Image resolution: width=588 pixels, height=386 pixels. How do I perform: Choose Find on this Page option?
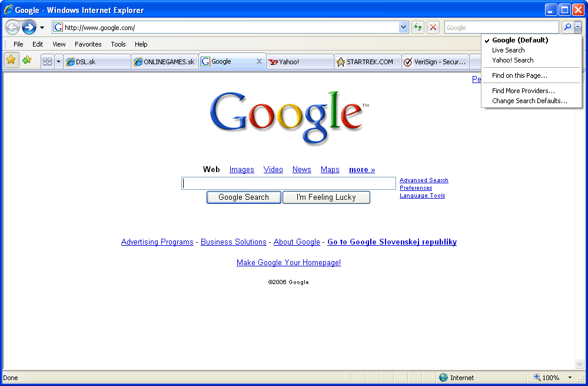[x=531, y=75]
